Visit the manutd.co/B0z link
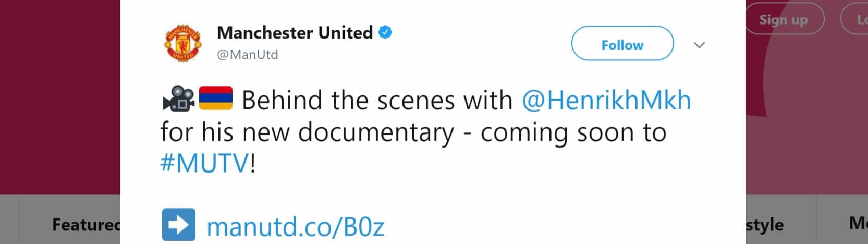Image resolution: width=868 pixels, height=244 pixels. tap(296, 227)
